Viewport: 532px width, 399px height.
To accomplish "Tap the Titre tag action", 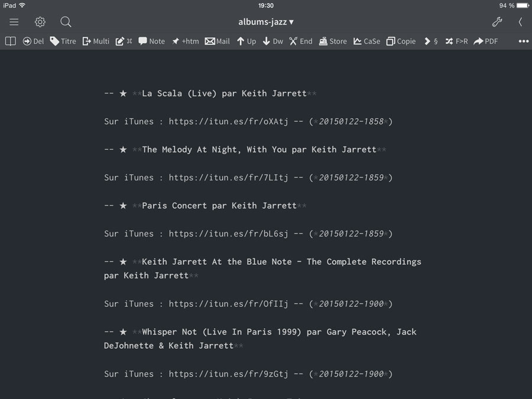I will (63, 41).
